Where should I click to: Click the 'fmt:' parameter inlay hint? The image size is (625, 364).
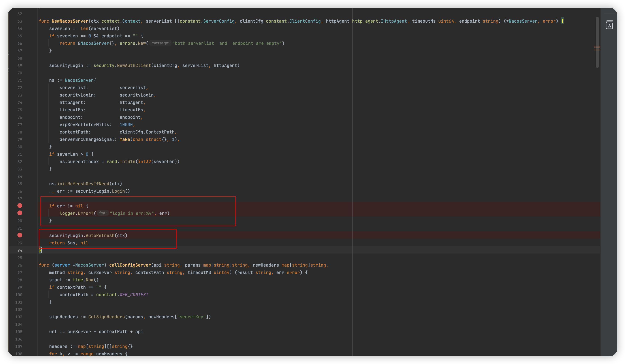[x=103, y=213]
